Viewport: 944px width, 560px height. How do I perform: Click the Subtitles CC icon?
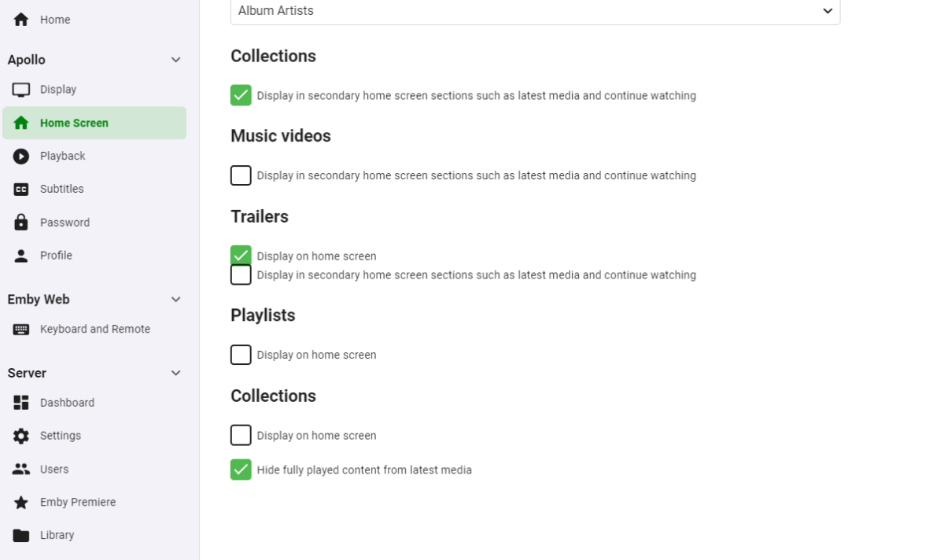coord(21,190)
